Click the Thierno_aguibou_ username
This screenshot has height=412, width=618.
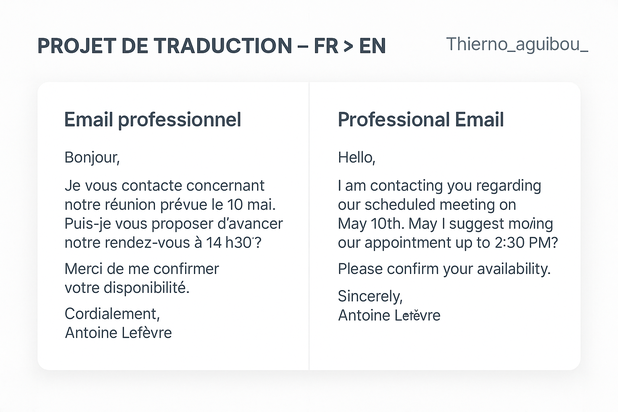pyautogui.click(x=517, y=44)
